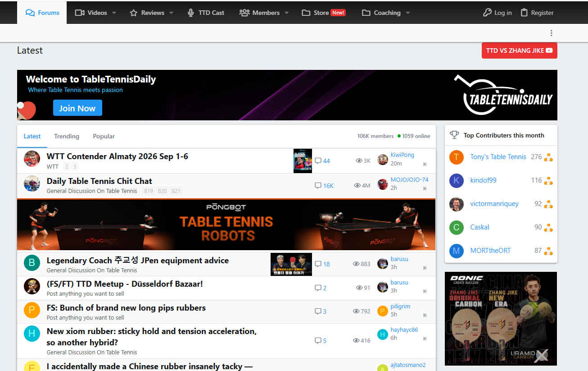
Task: Expand the Reviews dropdown arrow
Action: point(171,13)
